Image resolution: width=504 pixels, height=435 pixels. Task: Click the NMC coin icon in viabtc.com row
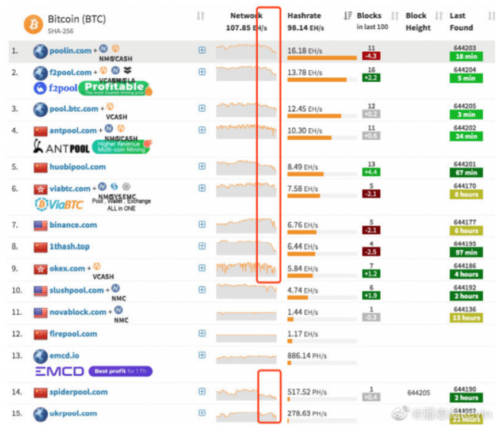[x=102, y=186]
